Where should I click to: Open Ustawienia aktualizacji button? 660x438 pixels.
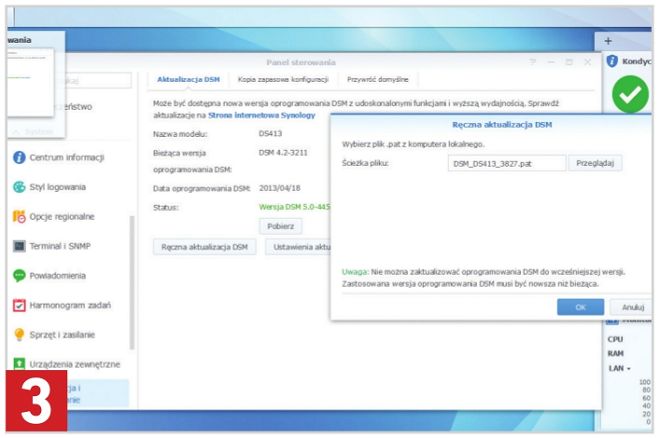pyautogui.click(x=298, y=247)
